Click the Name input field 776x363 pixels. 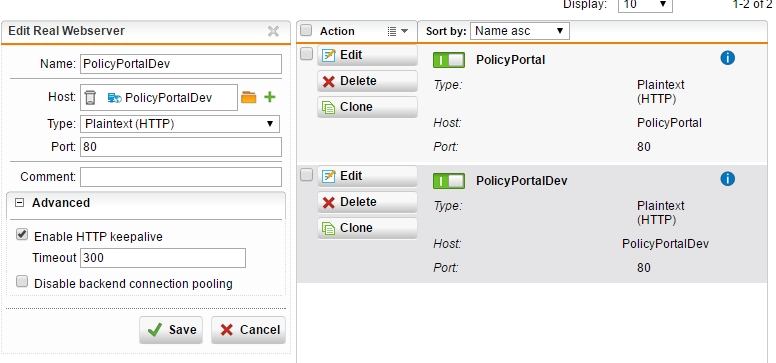point(181,64)
